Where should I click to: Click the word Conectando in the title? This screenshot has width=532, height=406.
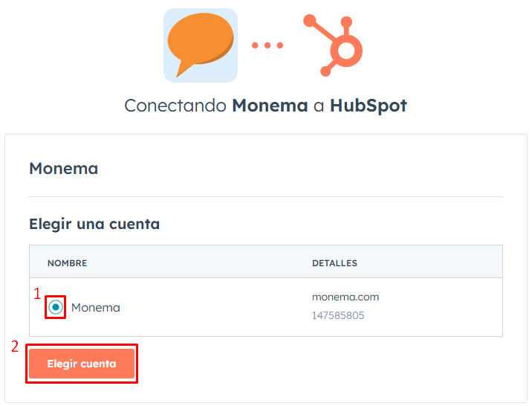click(x=175, y=106)
